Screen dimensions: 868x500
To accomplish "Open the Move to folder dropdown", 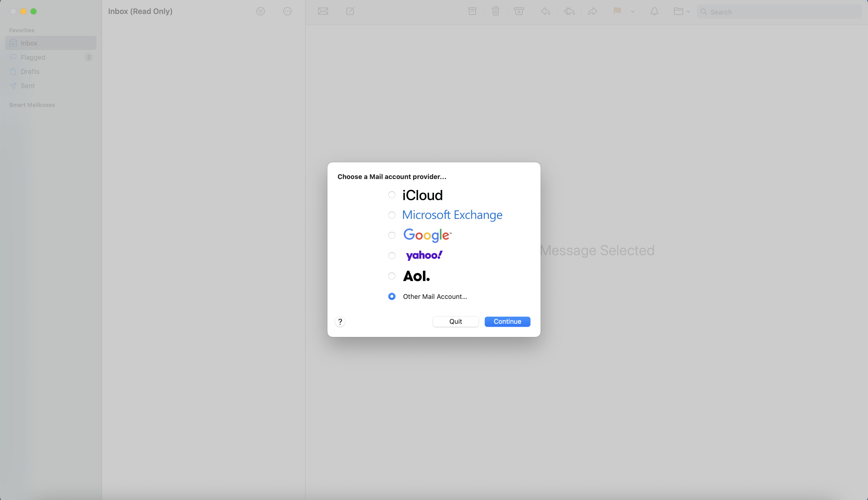I will 682,11.
